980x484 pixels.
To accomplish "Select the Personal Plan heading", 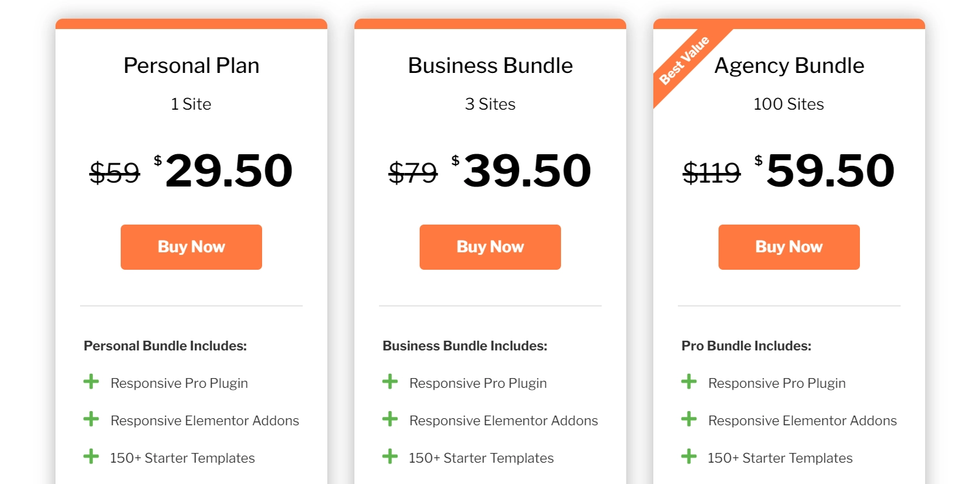I will tap(191, 65).
